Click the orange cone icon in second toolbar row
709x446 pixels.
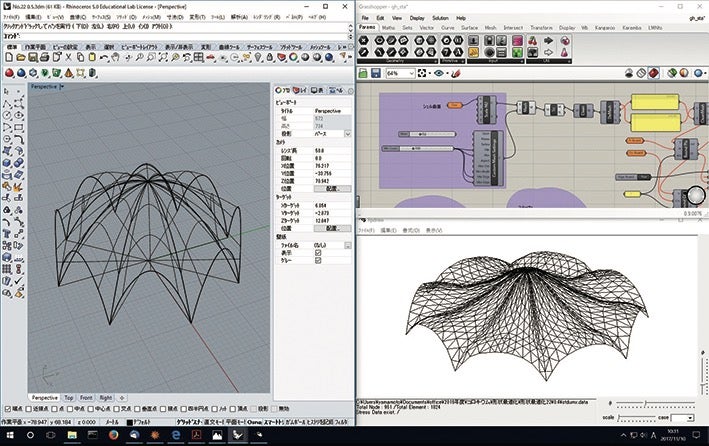(68, 73)
